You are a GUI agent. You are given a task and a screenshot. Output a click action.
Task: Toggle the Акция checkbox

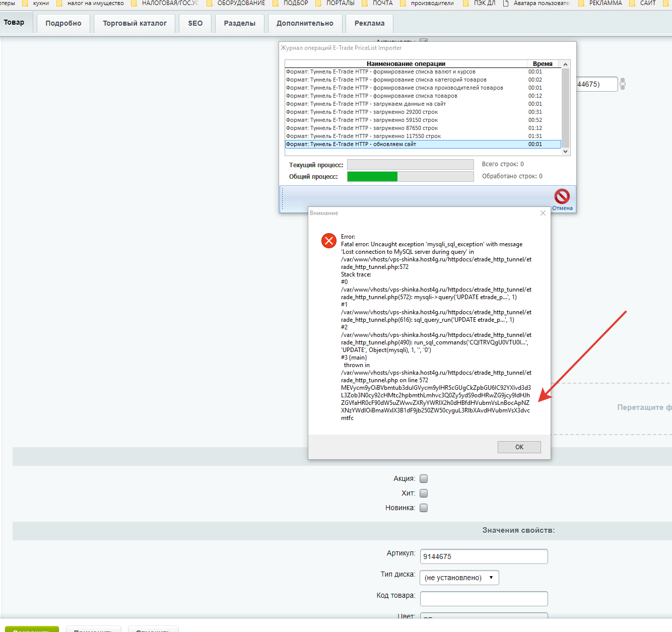pos(424,479)
